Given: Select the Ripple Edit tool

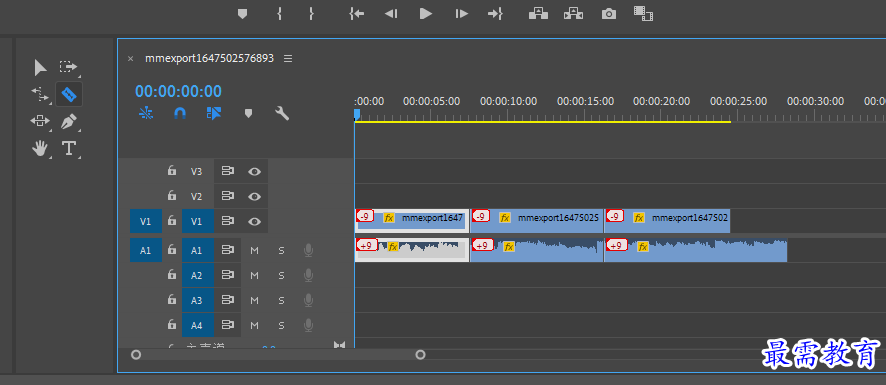Looking at the screenshot, I should (x=40, y=94).
